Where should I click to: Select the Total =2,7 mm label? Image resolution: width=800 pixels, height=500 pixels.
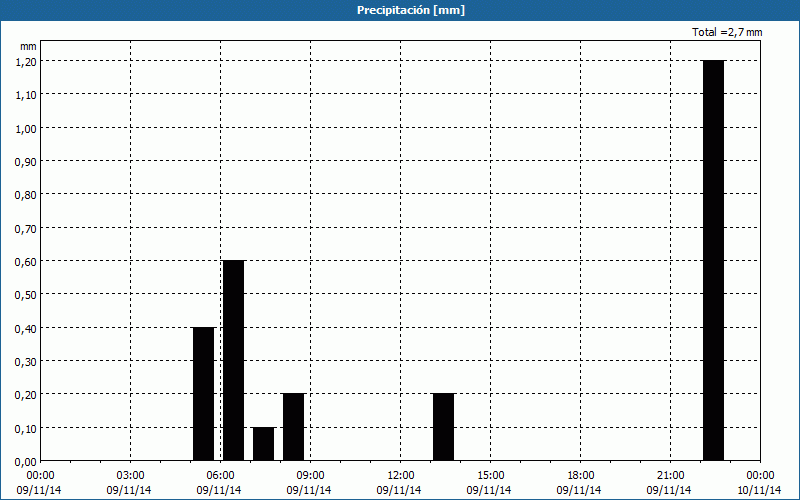point(727,32)
